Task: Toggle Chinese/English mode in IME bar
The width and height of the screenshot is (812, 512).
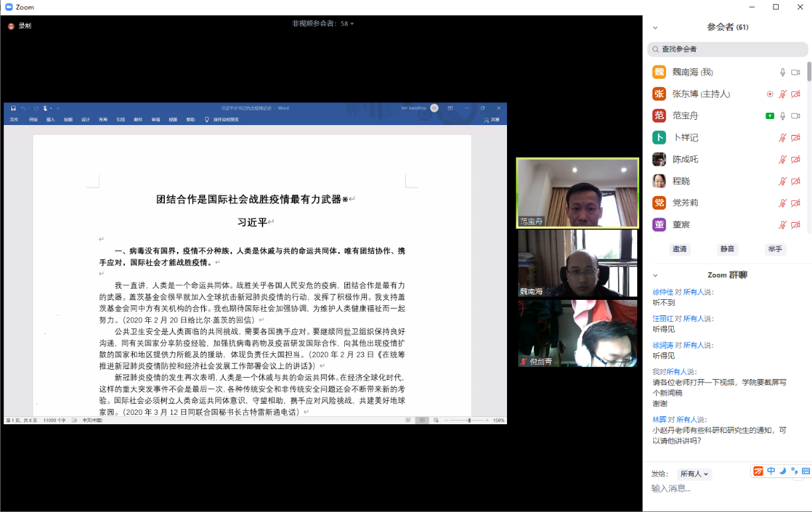Action: tap(771, 471)
